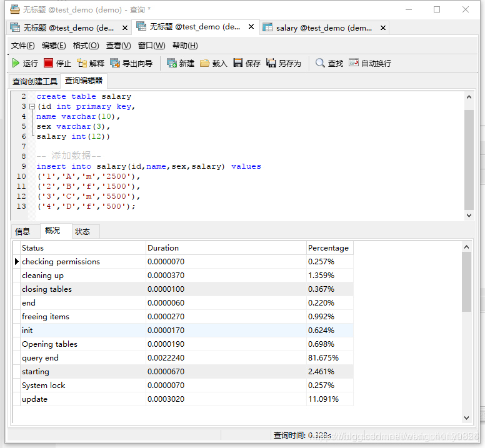
Task: Click 另存为 button label
Action: click(x=290, y=63)
